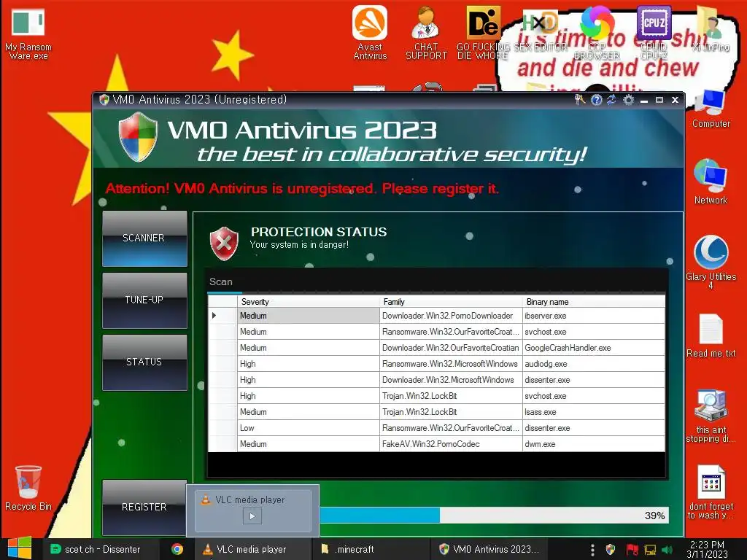Open Avast Antivirus desktop shortcut
Screen dimensions: 747x560
[x=370, y=33]
